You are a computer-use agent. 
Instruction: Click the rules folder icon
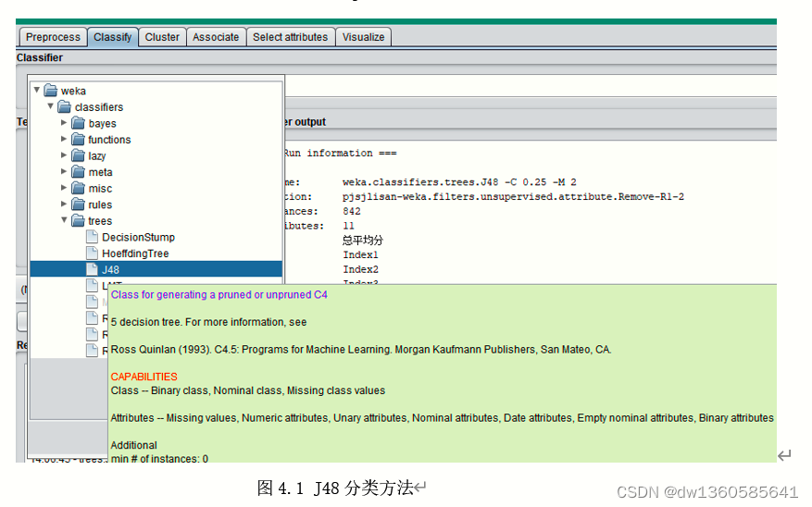point(78,204)
